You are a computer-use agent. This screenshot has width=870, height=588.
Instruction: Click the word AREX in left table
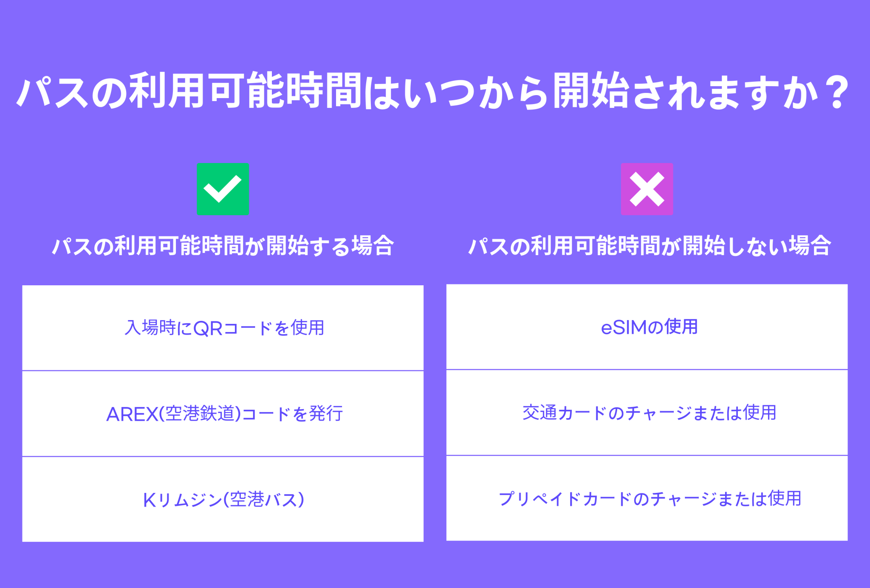point(132,414)
